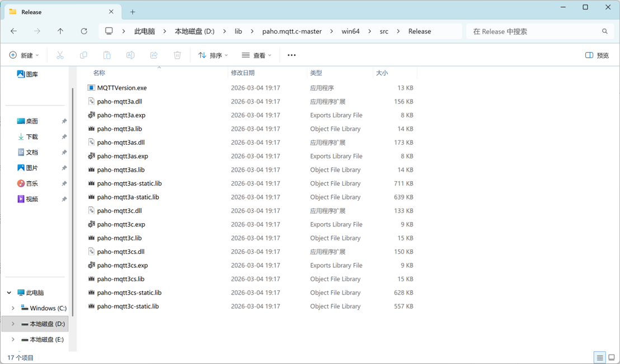
Task: Open 音乐 music in sidebar
Action: [27, 183]
